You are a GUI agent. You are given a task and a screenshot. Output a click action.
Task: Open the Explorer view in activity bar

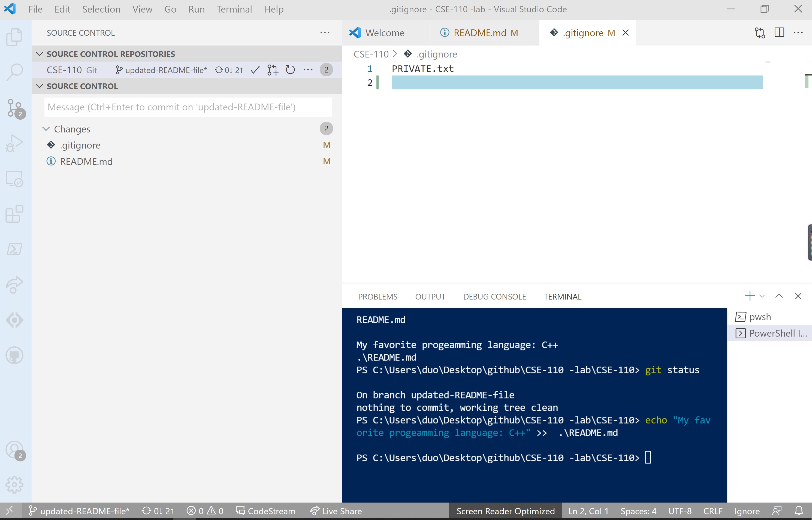[x=14, y=37]
